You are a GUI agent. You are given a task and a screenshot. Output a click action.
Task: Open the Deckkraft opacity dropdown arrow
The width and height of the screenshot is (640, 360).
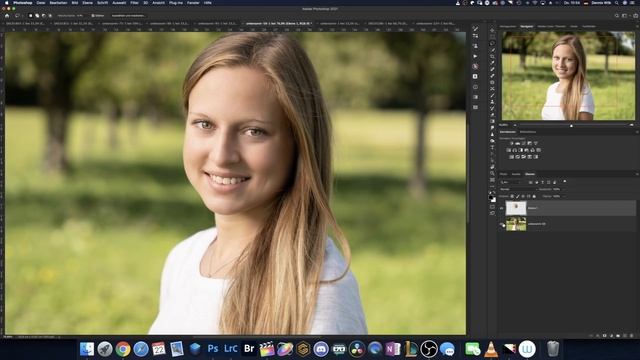564,189
